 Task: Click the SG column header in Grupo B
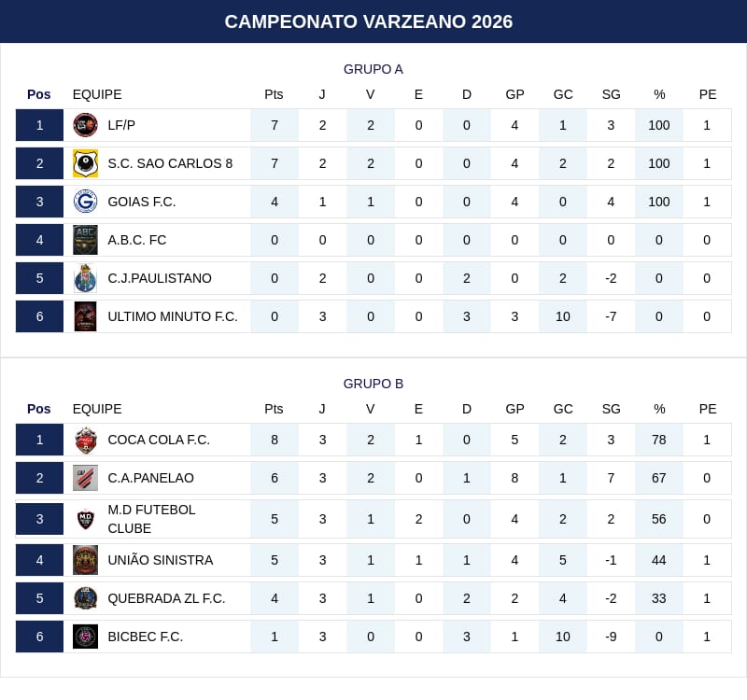(x=612, y=409)
